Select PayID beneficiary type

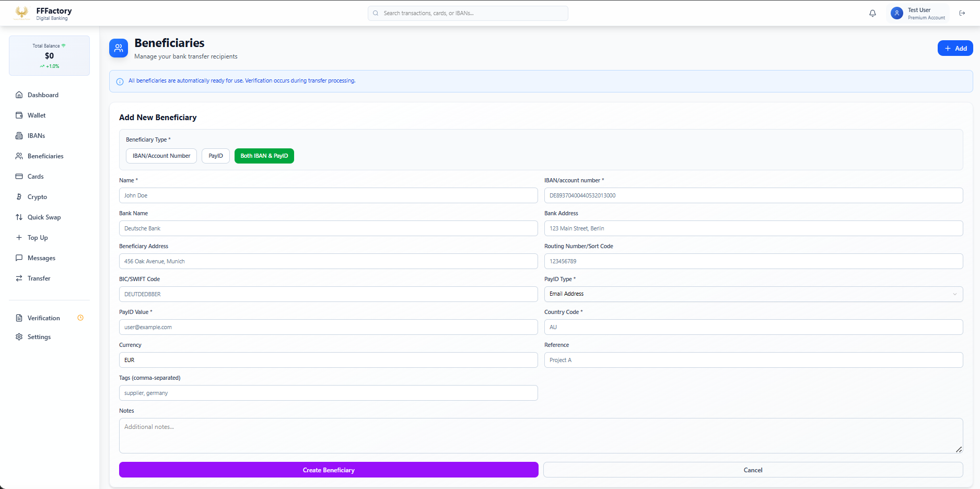[215, 156]
